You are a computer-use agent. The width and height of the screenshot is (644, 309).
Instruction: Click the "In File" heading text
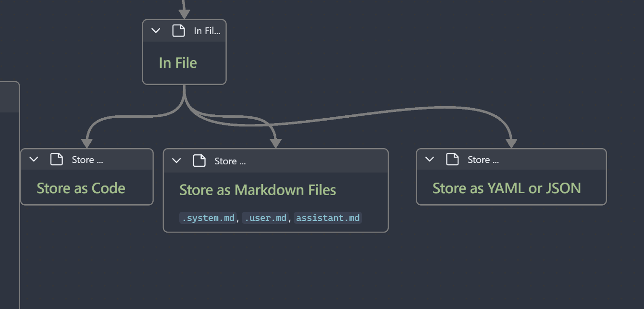178,63
